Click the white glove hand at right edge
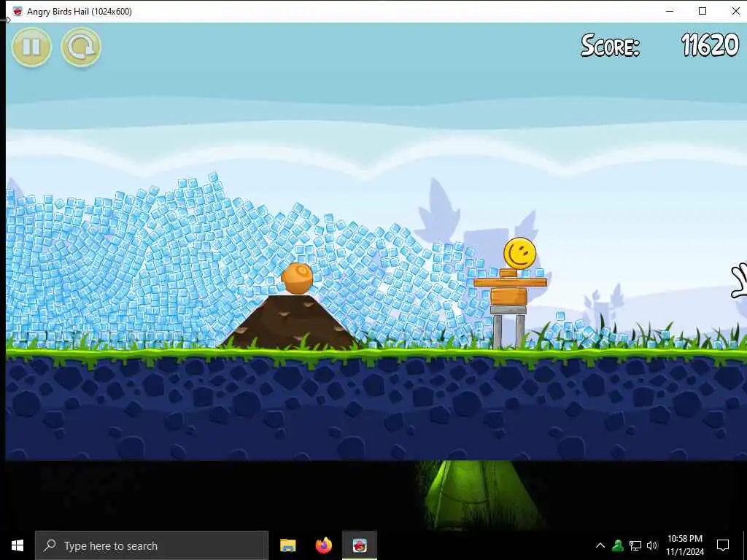This screenshot has height=560, width=747. pos(740,281)
